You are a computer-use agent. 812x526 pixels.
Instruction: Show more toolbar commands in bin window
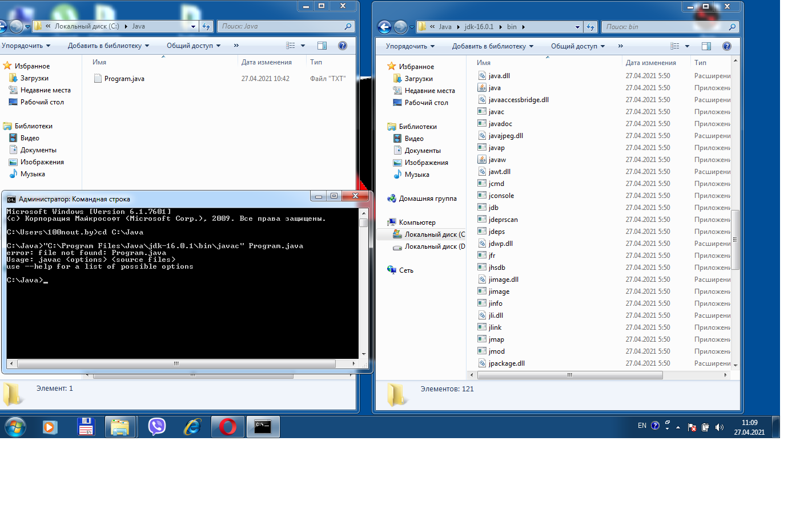(x=621, y=46)
